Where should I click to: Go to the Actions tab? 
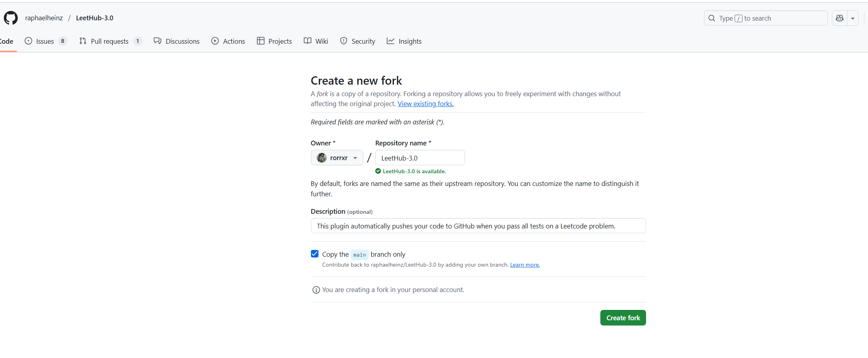228,41
